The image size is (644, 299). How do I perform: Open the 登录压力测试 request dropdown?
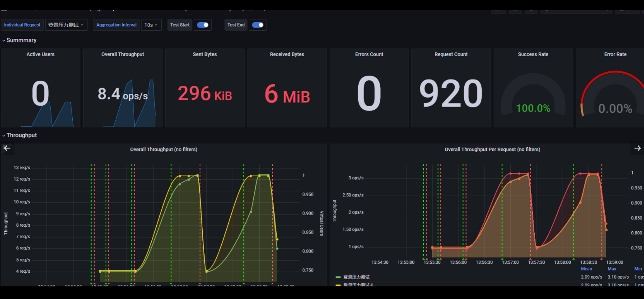point(66,25)
